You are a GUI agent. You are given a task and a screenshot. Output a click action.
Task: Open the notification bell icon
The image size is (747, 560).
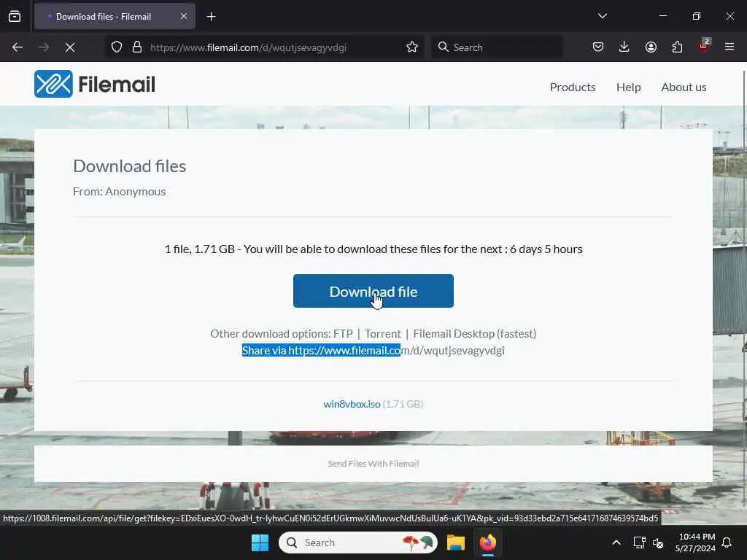tap(727, 542)
